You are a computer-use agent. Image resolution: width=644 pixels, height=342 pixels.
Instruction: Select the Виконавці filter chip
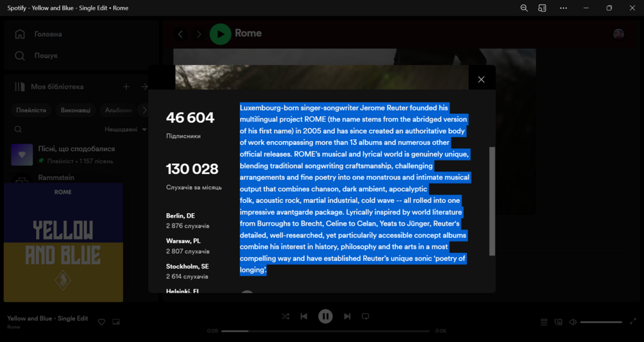pos(75,110)
